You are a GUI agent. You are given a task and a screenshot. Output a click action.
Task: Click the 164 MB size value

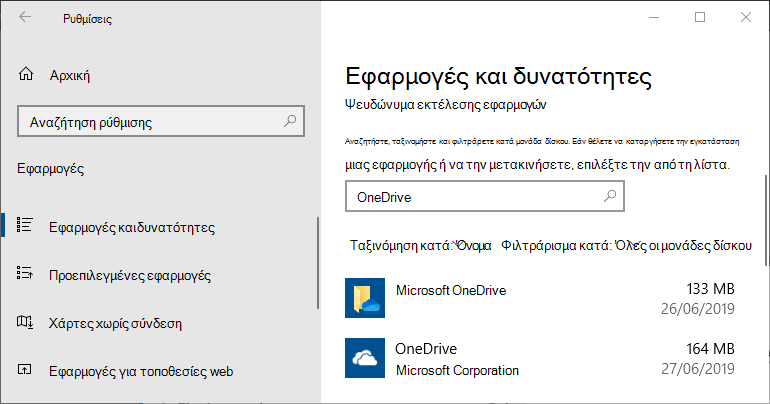(711, 349)
